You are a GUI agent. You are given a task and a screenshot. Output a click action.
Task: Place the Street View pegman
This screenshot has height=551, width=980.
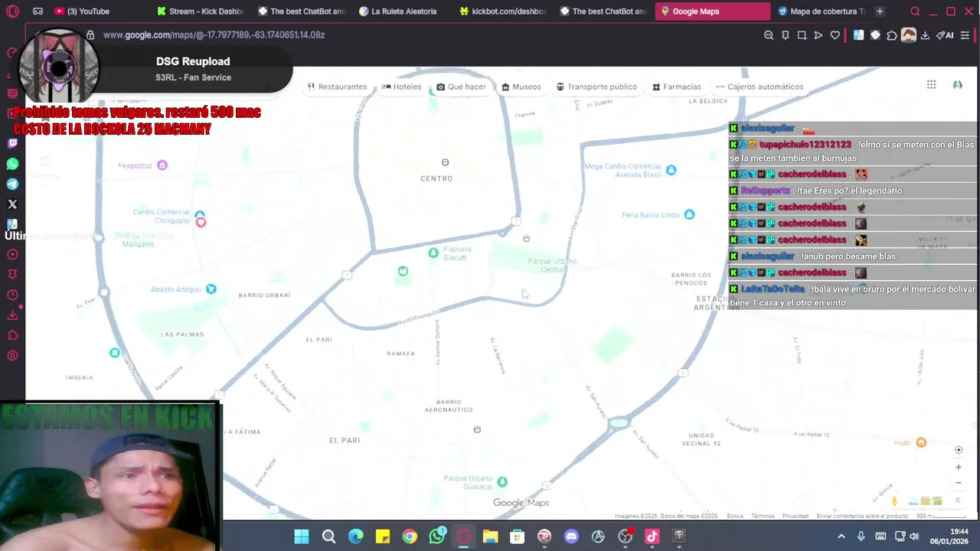pos(894,501)
